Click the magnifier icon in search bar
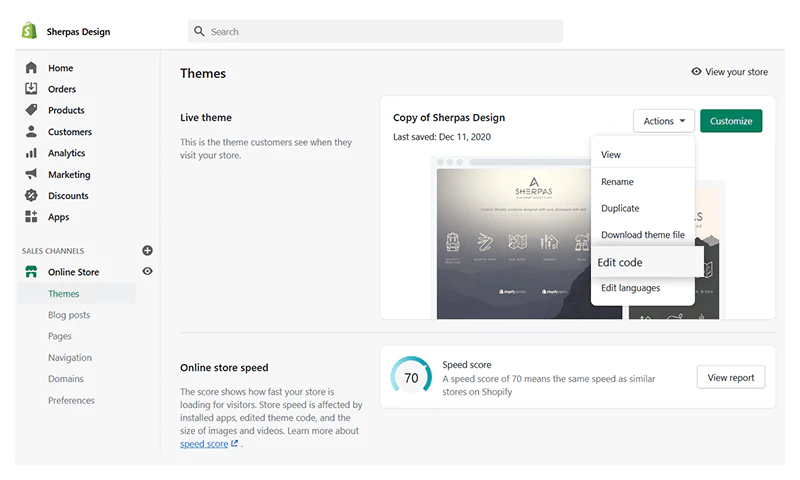The image size is (800, 480). (x=199, y=31)
